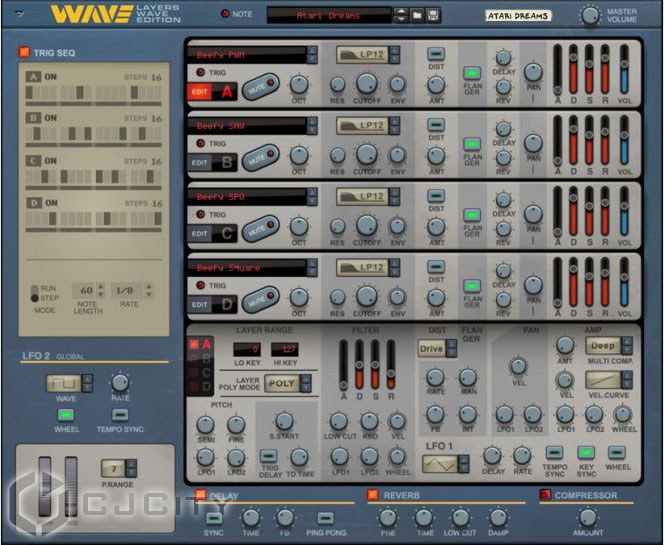Screen dimensions: 664x545
Task: Click layer D OCT knob
Action: click(x=299, y=298)
